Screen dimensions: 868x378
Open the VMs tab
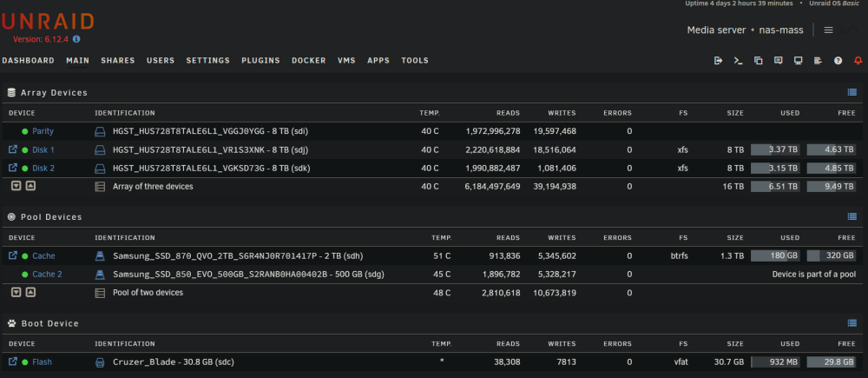[346, 61]
